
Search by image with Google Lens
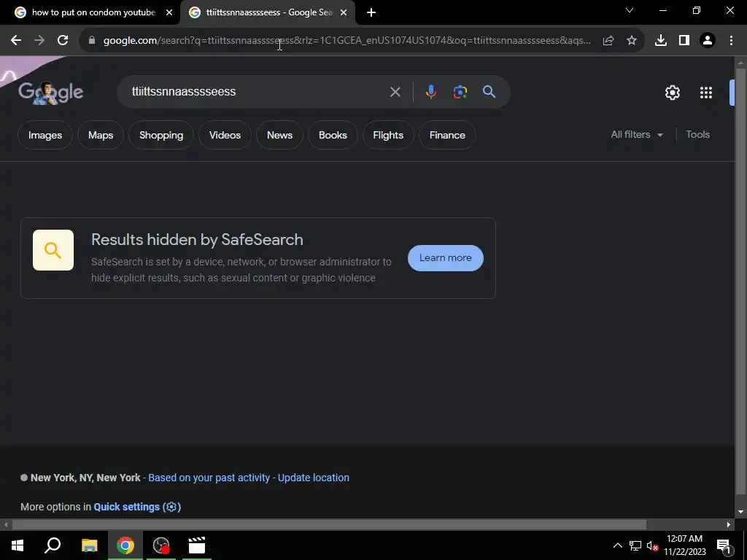[x=460, y=92]
